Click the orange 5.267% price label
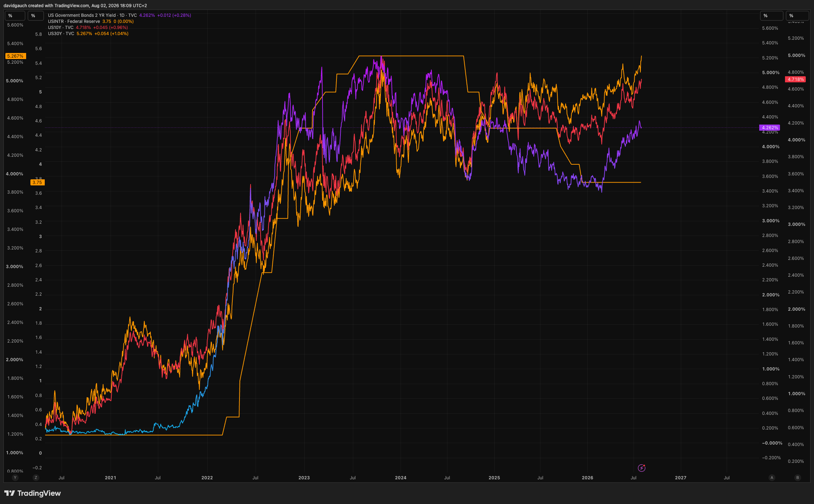The width and height of the screenshot is (814, 504). 15,56
